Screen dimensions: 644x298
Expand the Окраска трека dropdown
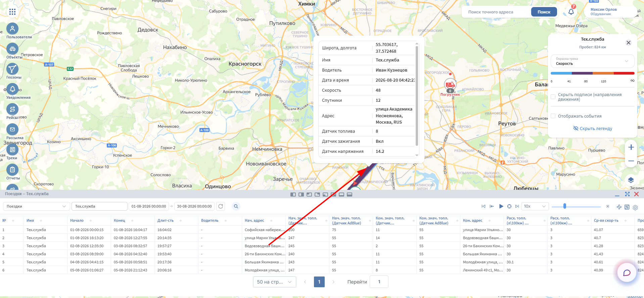(593, 61)
